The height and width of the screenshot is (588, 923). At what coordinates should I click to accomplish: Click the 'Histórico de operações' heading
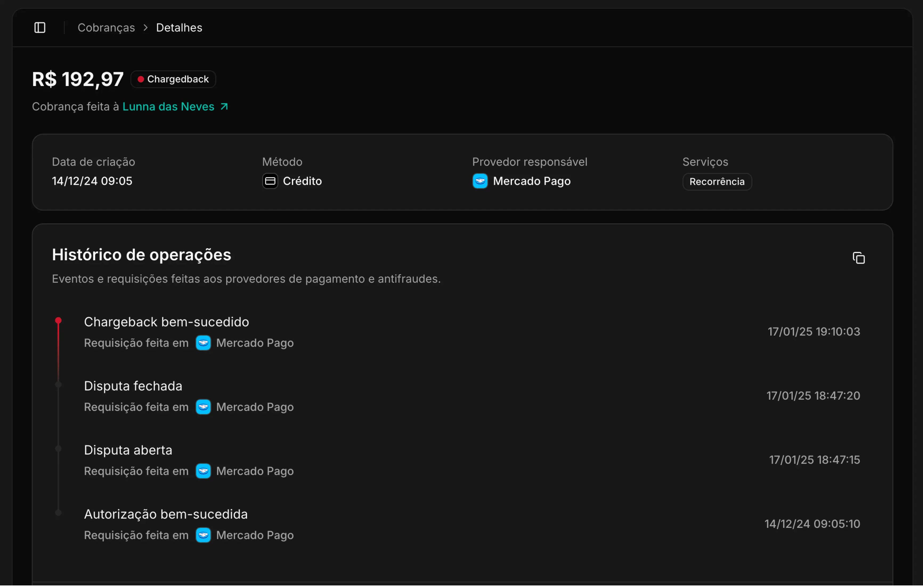(x=141, y=255)
